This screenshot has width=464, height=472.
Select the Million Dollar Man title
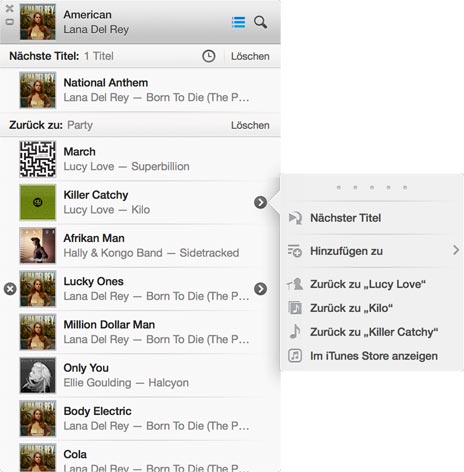point(109,325)
